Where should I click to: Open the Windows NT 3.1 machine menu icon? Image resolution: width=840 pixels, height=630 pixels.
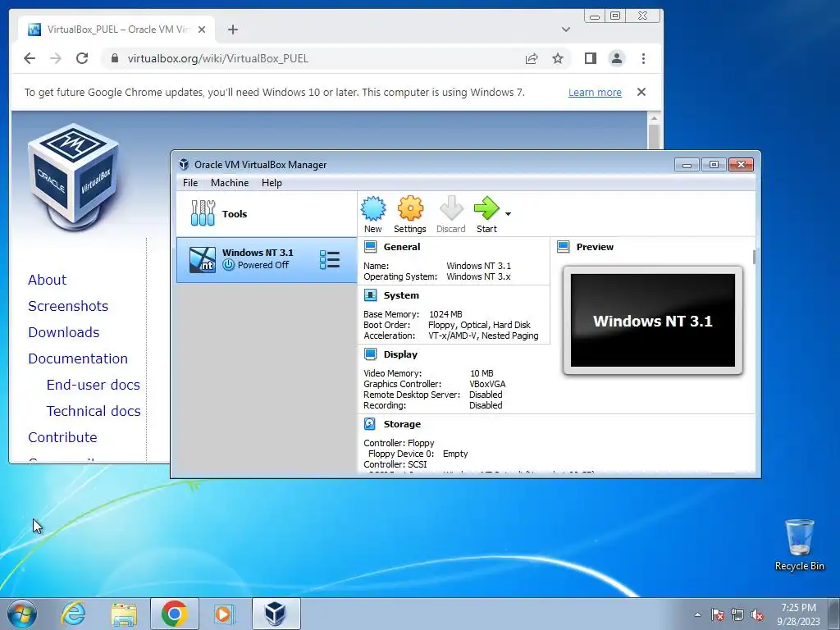pyautogui.click(x=330, y=260)
